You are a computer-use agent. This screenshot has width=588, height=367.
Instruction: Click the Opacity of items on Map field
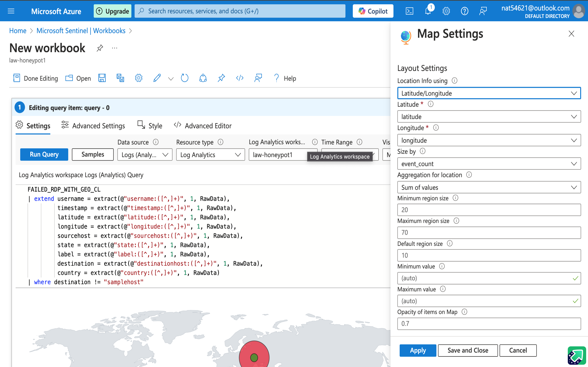[489, 324]
